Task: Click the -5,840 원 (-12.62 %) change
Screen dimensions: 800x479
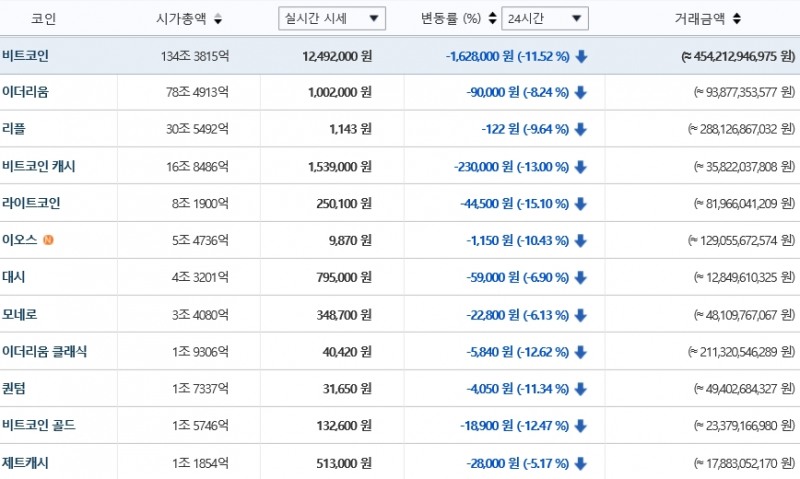Action: coord(518,352)
